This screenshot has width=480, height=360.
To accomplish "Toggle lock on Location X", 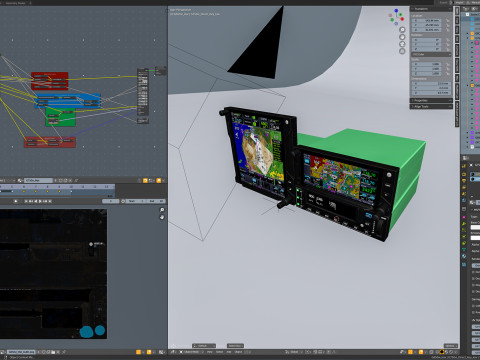I will (448, 21).
